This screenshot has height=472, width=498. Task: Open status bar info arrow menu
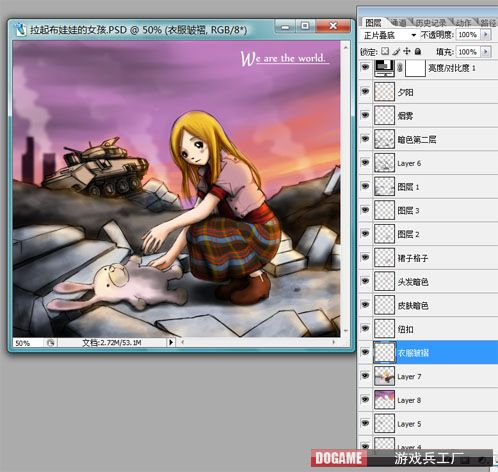(171, 342)
